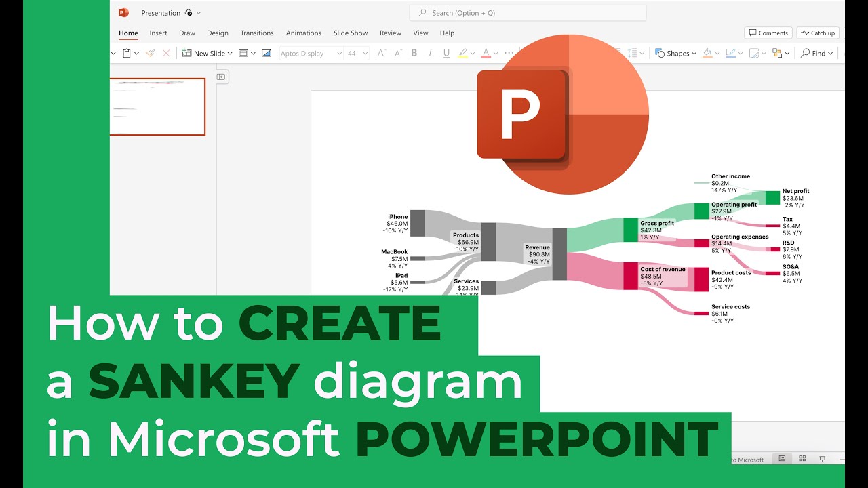Viewport: 868px width, 488px height.
Task: Click the line spacing icon
Action: pyautogui.click(x=632, y=53)
